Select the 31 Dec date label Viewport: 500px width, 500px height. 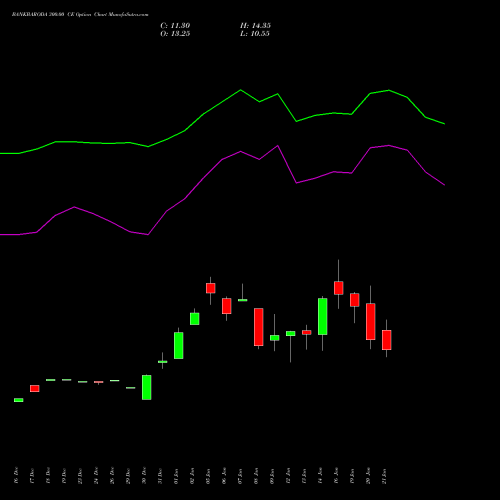[160, 476]
